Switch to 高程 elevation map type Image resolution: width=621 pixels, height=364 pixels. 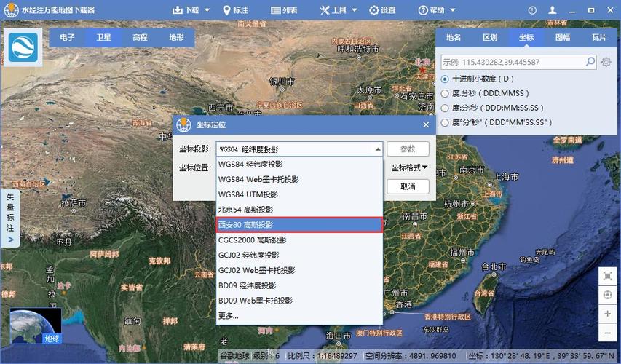pyautogui.click(x=140, y=38)
